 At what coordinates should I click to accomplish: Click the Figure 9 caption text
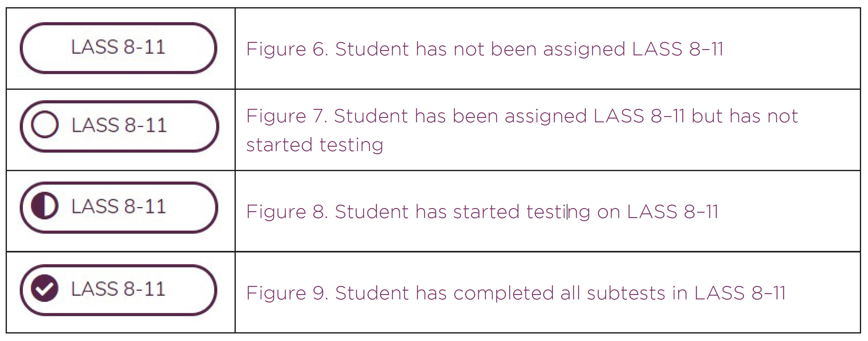tap(516, 293)
